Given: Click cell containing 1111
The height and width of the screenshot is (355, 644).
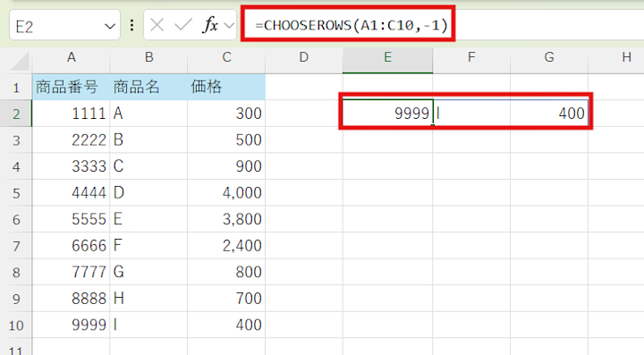Looking at the screenshot, I should [x=71, y=114].
